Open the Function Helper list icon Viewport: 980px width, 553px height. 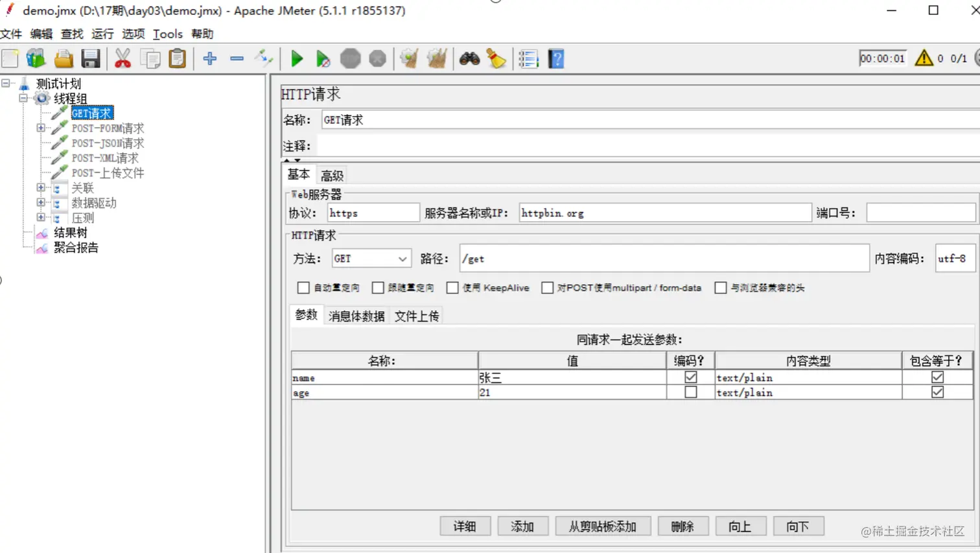click(x=529, y=59)
